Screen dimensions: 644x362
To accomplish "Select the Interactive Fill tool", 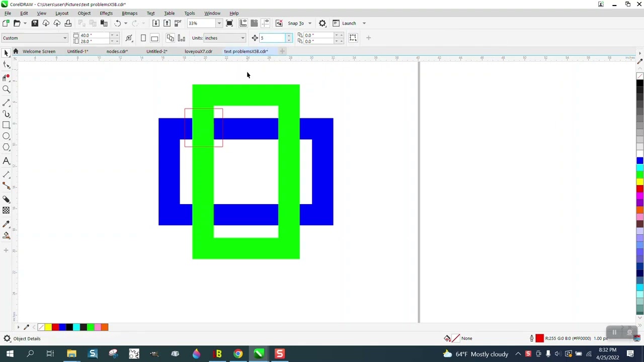I will 6,235.
